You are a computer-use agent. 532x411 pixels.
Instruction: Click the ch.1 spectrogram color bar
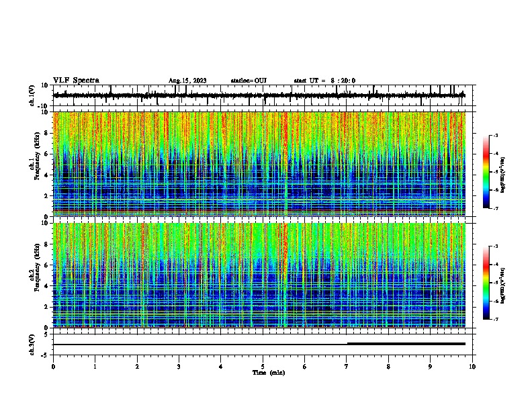tap(486, 172)
